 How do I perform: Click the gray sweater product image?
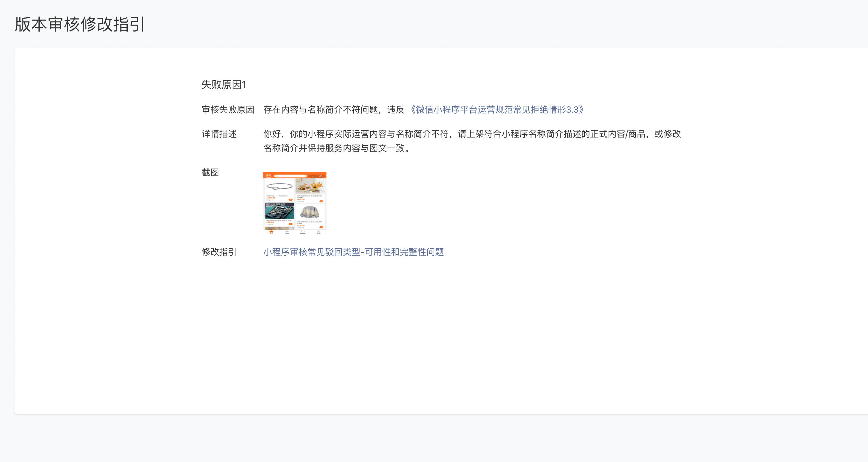pyautogui.click(x=310, y=212)
